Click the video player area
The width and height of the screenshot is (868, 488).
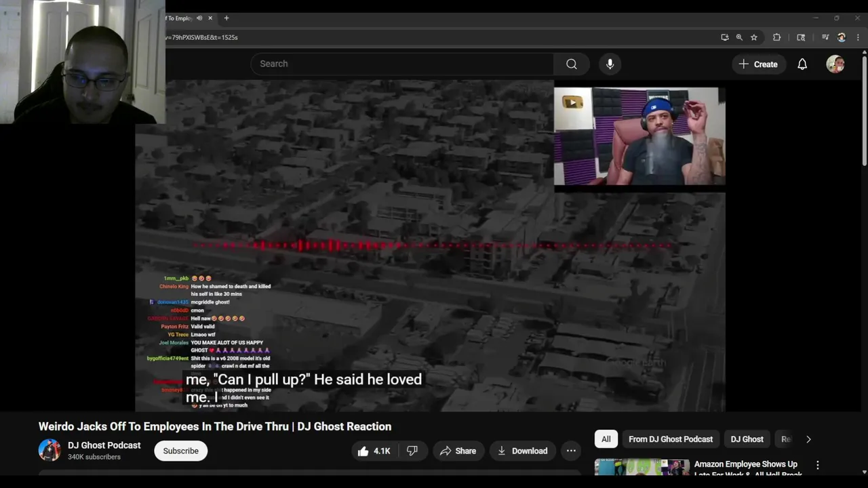(430, 245)
